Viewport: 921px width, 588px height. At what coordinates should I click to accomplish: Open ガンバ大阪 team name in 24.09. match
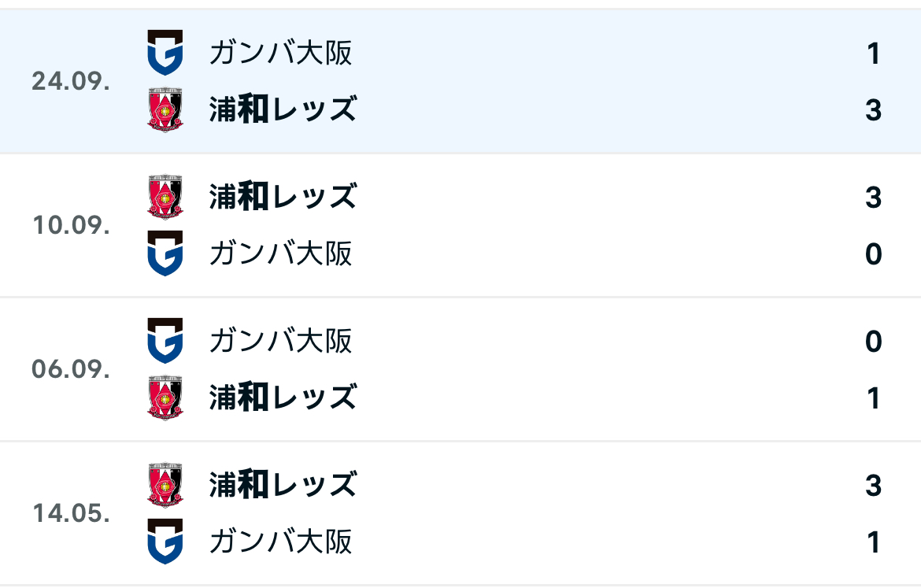(281, 53)
